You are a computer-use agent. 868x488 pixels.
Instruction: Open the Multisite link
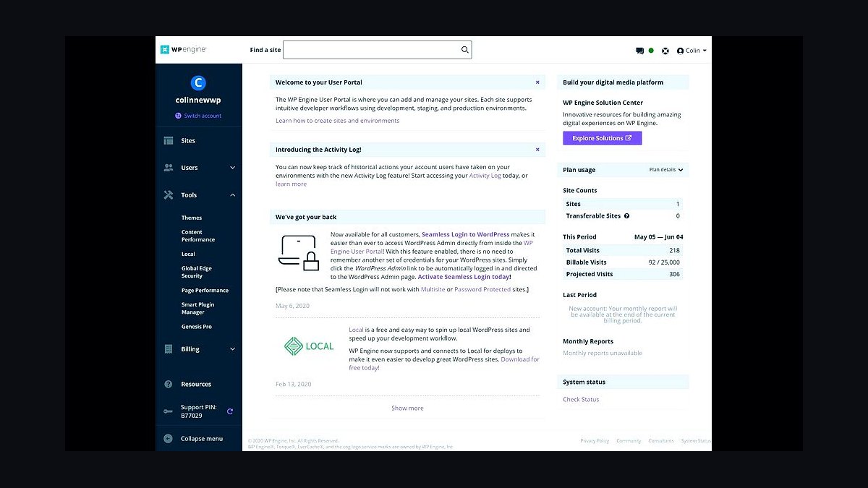(x=433, y=289)
